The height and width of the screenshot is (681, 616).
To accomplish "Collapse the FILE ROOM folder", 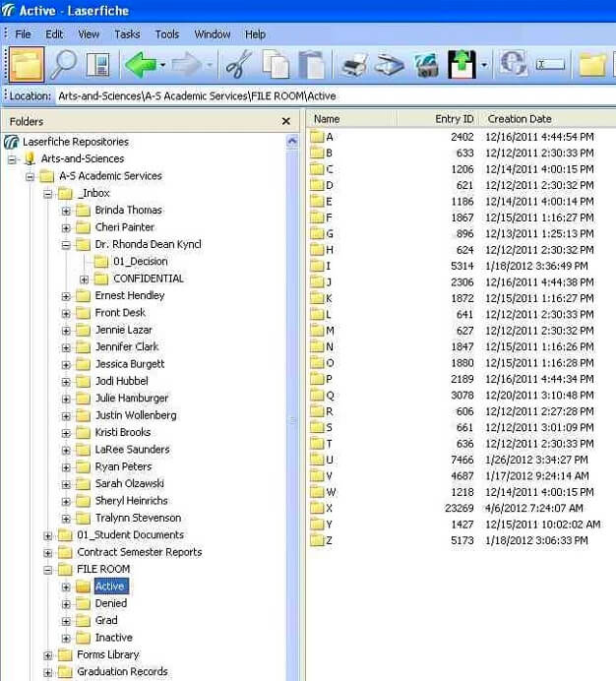I will pyautogui.click(x=48, y=570).
